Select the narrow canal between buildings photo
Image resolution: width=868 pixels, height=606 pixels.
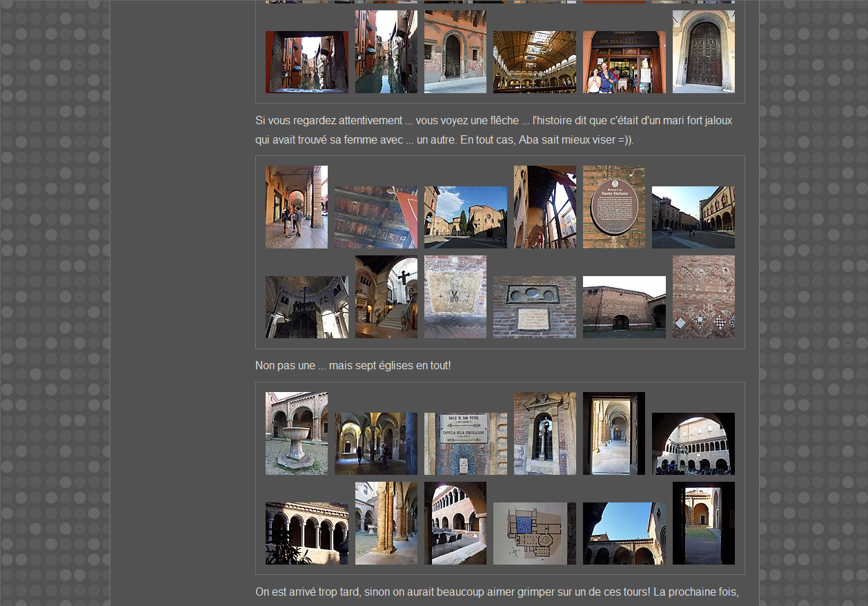[386, 52]
